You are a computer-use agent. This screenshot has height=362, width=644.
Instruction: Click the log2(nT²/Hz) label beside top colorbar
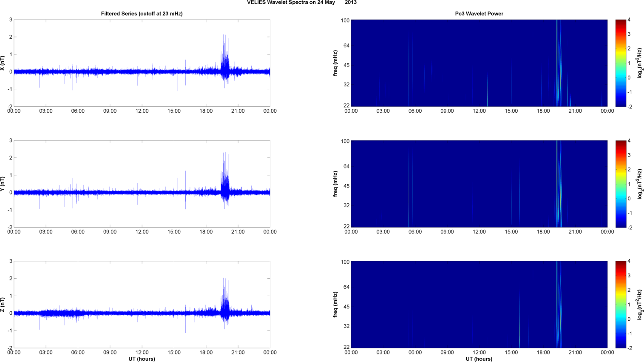(x=640, y=63)
